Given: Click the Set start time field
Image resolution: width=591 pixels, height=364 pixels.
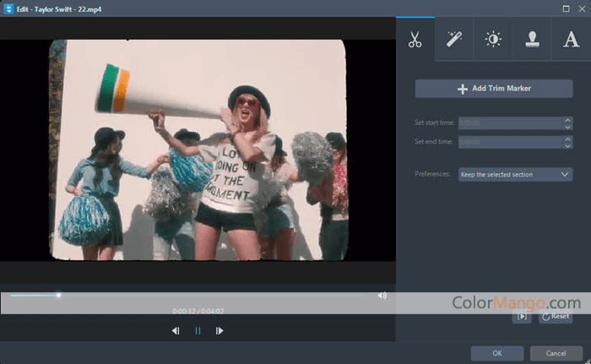Looking at the screenshot, I should point(510,122).
